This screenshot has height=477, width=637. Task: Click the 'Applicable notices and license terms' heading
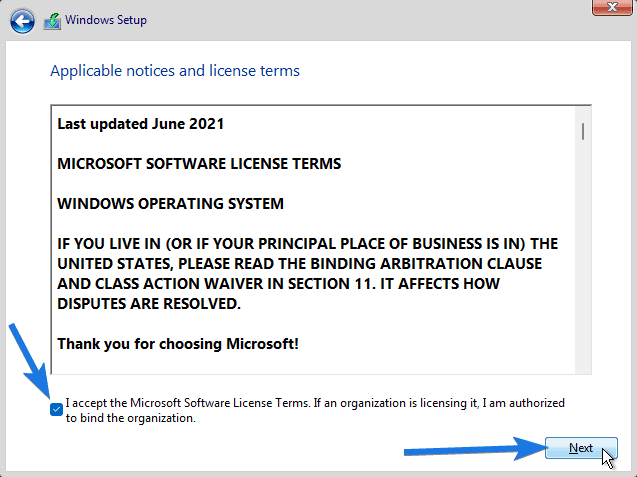(x=175, y=71)
